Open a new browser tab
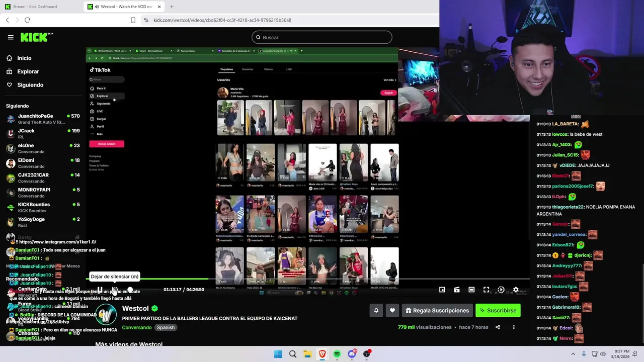Screen dimensions: 644x362 pos(172,7)
